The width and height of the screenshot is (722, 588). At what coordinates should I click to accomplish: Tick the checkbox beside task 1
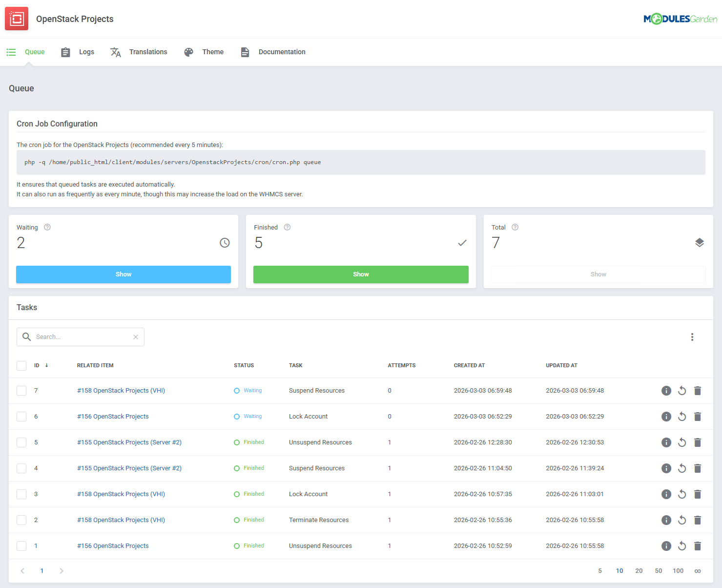coord(21,546)
